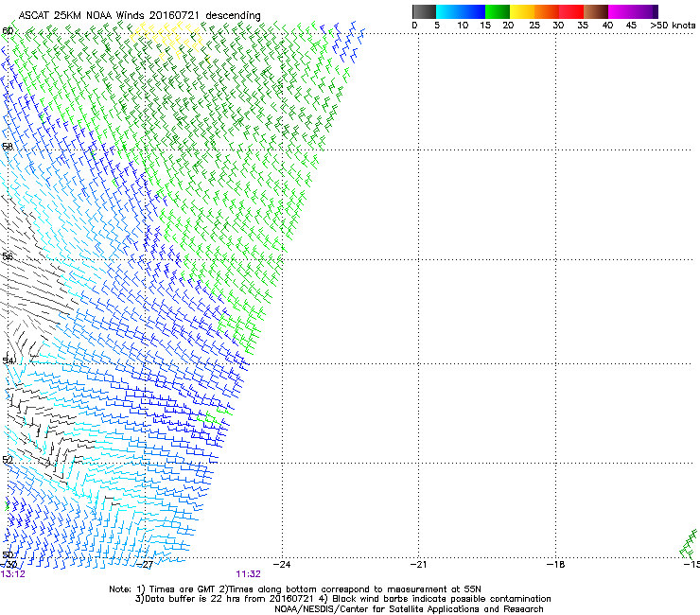The height and width of the screenshot is (615, 700).
Task: Click the latitude label '54'
Action: click(x=9, y=360)
